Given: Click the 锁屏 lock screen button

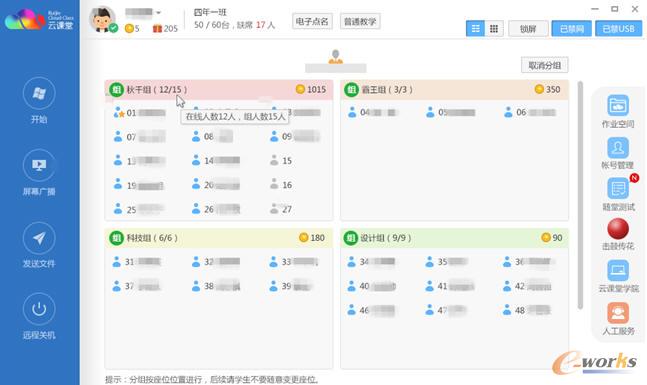Looking at the screenshot, I should 528,28.
